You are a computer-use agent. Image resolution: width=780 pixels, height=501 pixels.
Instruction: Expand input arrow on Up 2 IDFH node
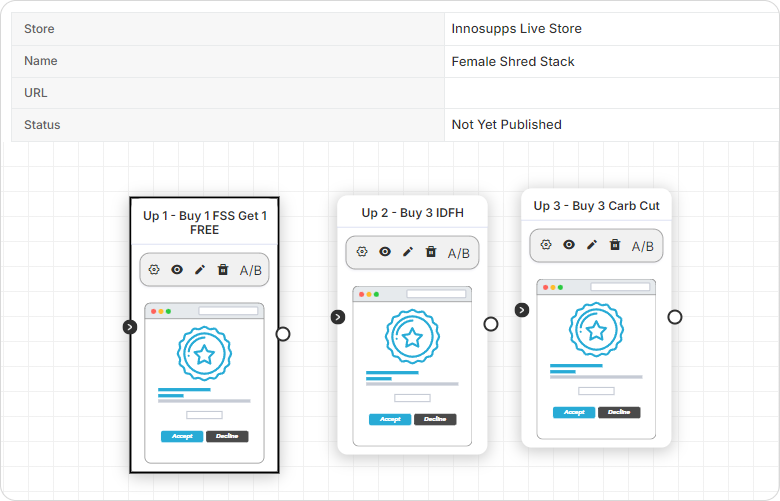click(x=338, y=317)
